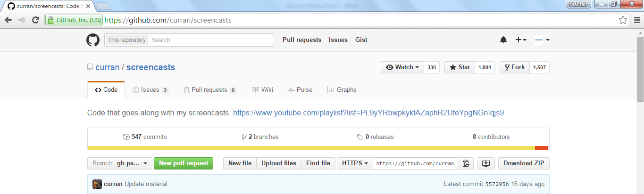Copy clone URL with clipboard icon
The image size is (644, 194).
pos(465,163)
